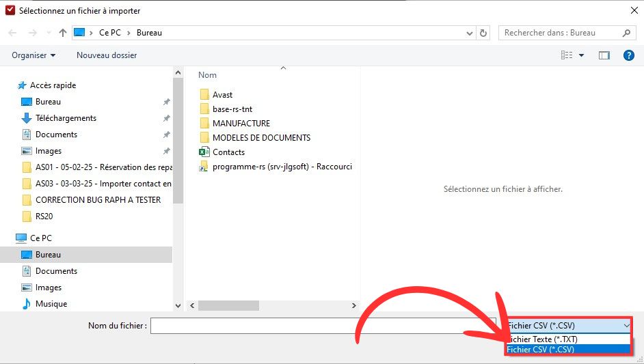
Task: Expand the address bar history dropdown
Action: 469,33
